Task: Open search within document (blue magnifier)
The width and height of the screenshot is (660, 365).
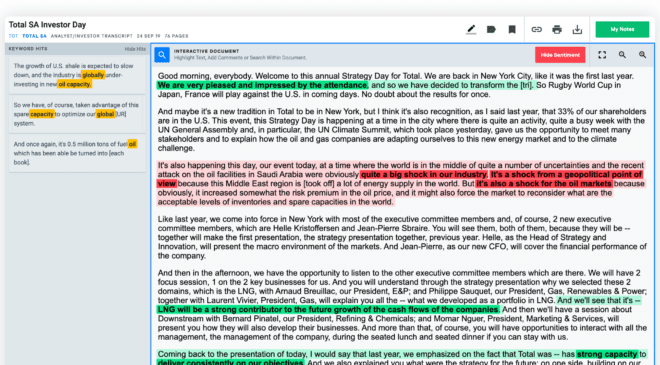Action: click(162, 55)
